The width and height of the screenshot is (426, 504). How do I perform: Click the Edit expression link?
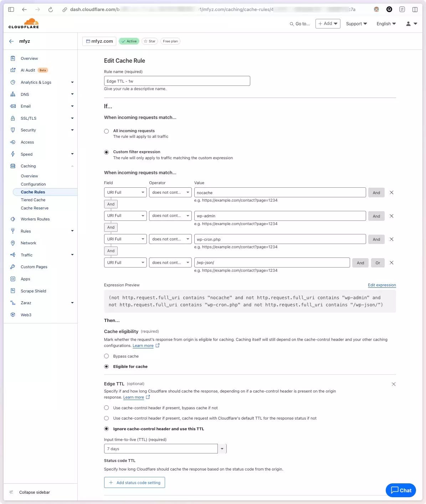coord(382,285)
